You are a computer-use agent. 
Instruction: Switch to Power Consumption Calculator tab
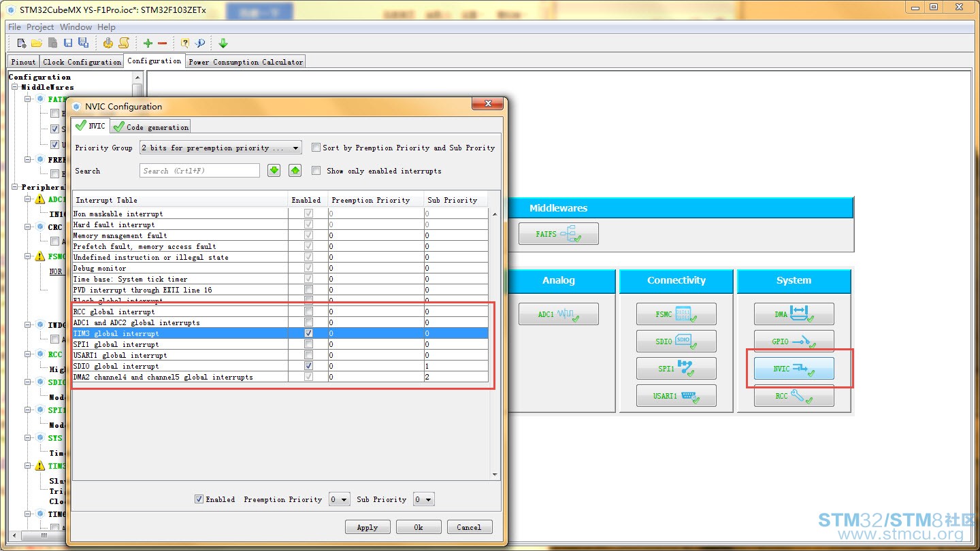point(246,62)
